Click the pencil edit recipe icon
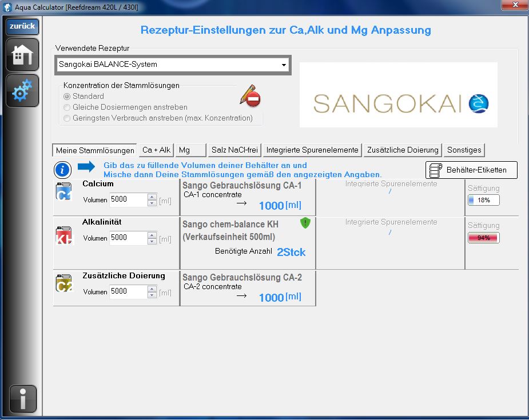This screenshot has height=420, width=529. [x=250, y=96]
